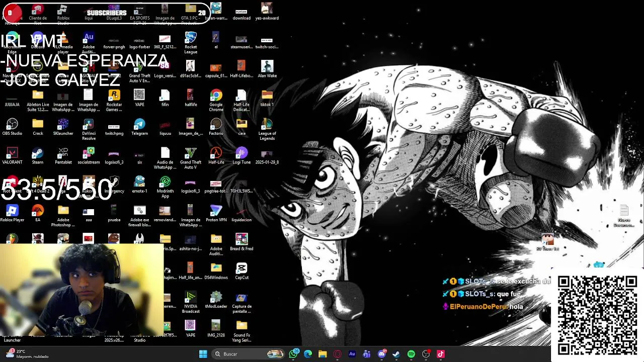
Task: Switch to Steam in the taskbar
Action: tap(396, 354)
